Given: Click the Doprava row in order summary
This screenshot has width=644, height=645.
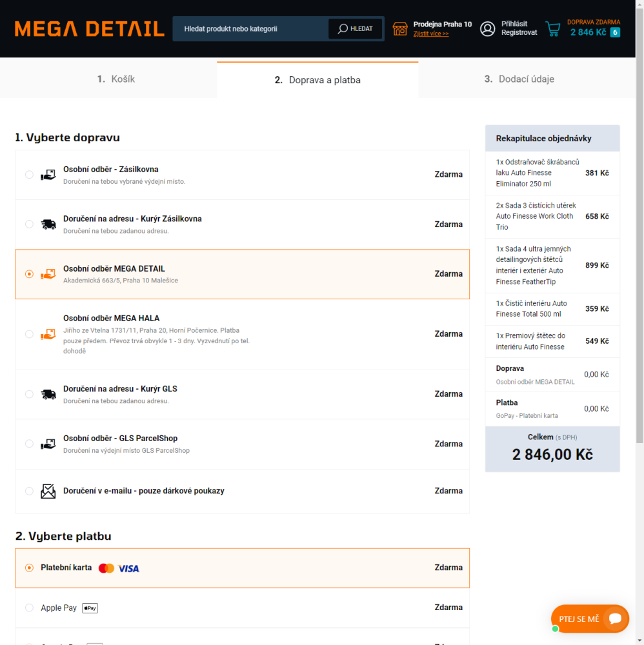Looking at the screenshot, I should pos(552,375).
